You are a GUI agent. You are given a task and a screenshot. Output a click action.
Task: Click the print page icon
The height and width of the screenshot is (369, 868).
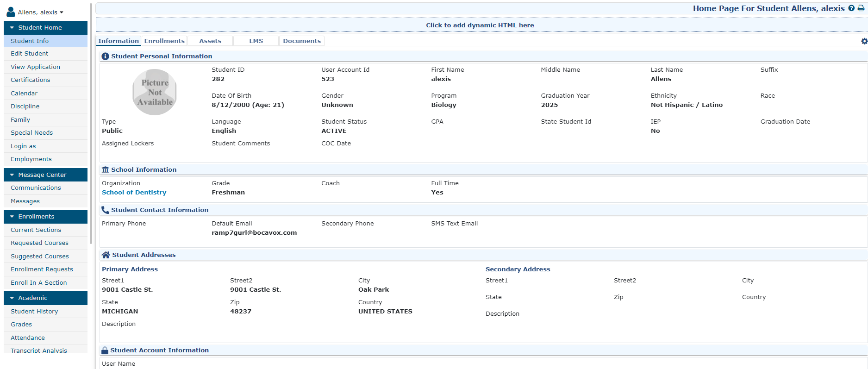[x=861, y=8]
